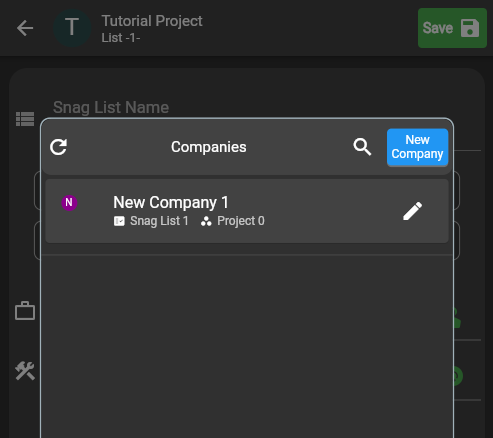Edit New Company 1 with pencil icon

coord(412,211)
